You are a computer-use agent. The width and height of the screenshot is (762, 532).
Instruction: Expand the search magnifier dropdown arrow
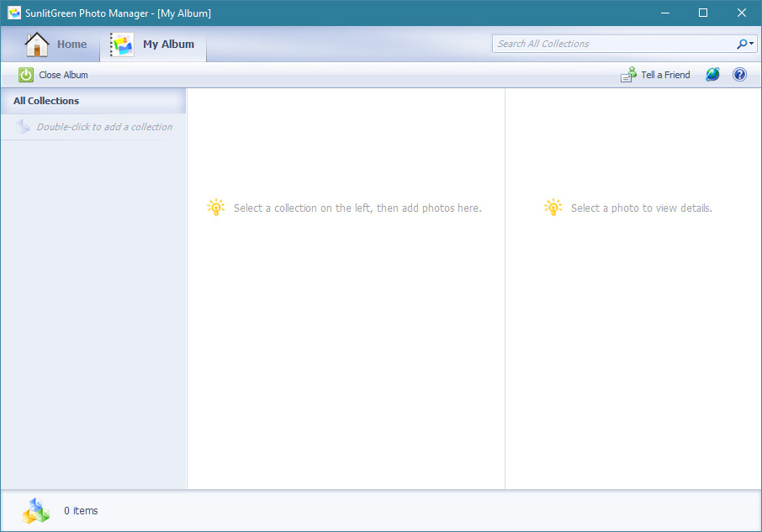tap(751, 44)
